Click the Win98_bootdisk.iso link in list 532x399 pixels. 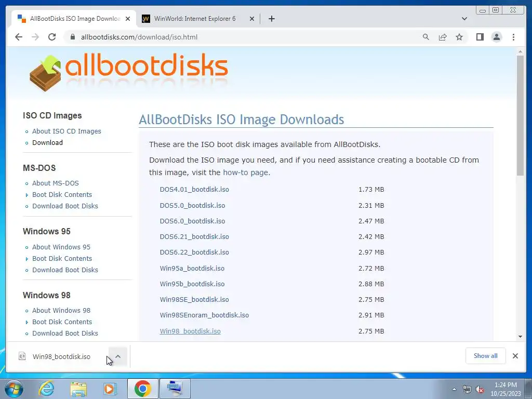190,331
